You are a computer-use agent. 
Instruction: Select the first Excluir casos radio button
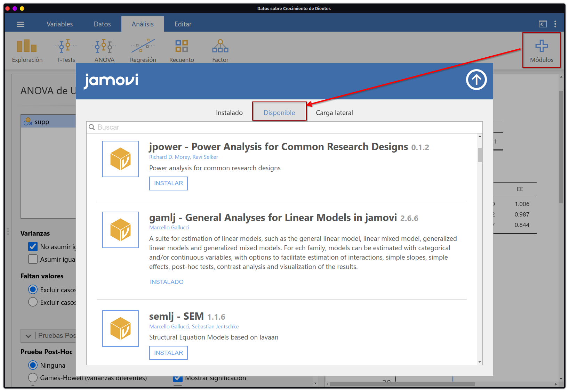tap(33, 289)
